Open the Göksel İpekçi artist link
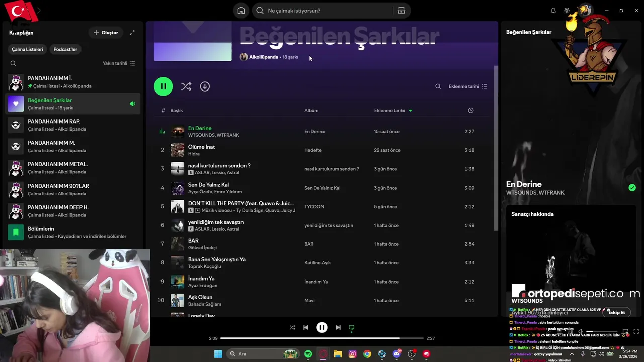Screen dimensions: 644x362 coord(202,248)
